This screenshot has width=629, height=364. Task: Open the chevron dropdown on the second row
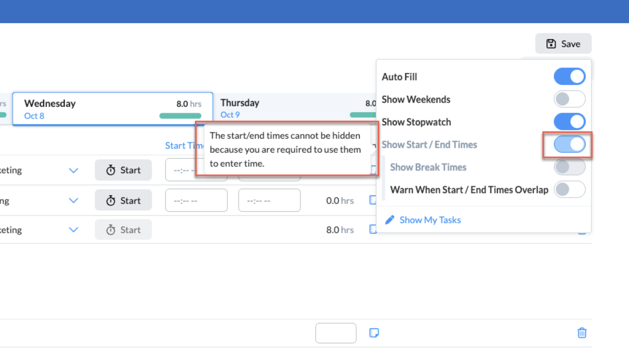[74, 200]
